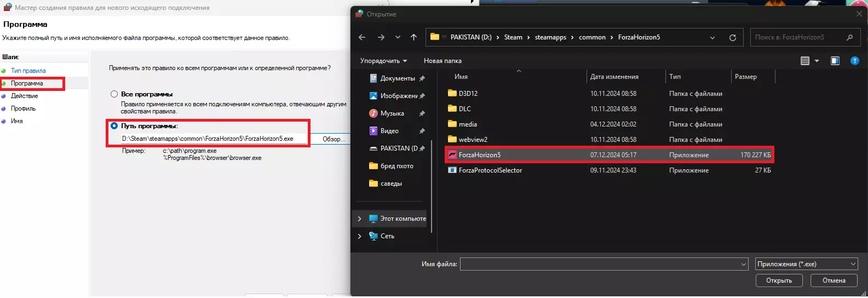Go back in the Open dialog

[362, 37]
